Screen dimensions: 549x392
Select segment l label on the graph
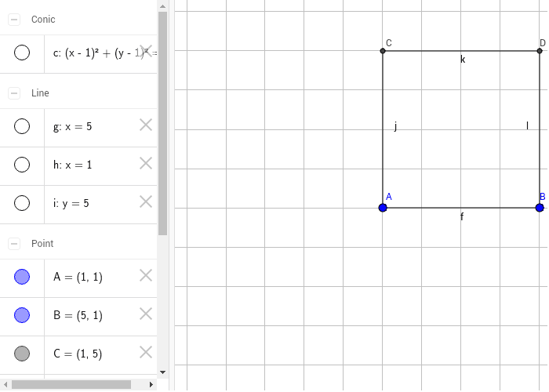527,125
